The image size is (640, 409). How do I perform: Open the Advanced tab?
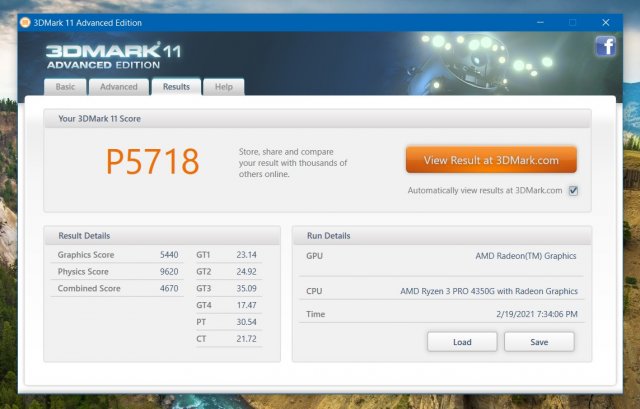pyautogui.click(x=119, y=87)
